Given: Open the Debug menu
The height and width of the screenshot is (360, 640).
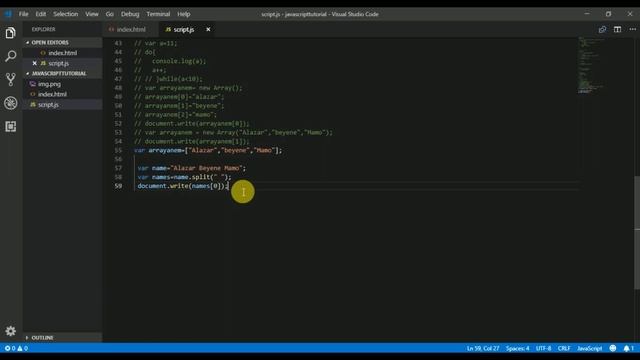Looking at the screenshot, I should tap(130, 14).
